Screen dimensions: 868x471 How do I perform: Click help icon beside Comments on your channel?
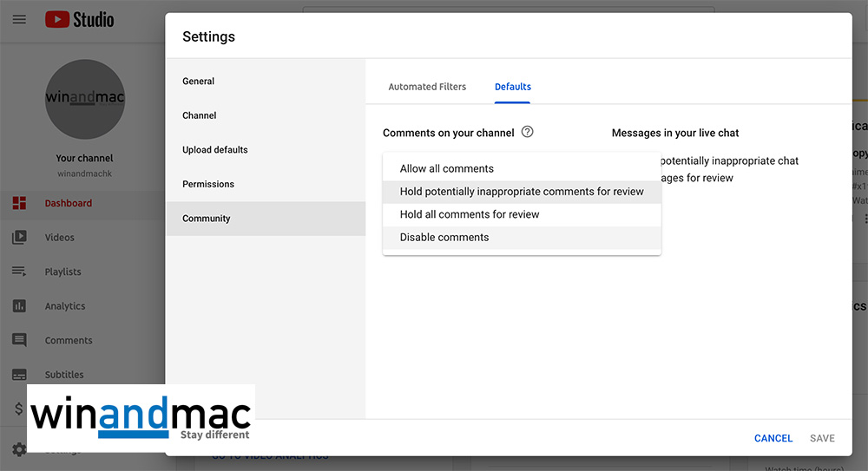[x=527, y=133]
